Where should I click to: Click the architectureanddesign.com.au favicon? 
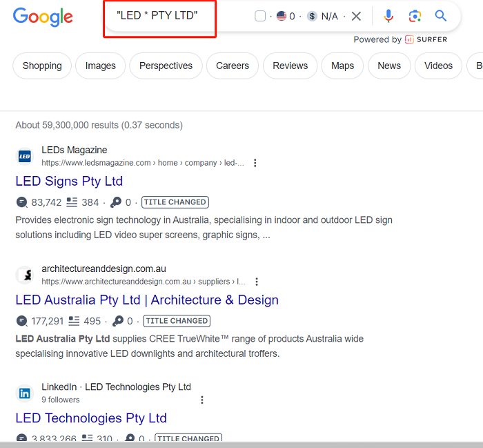[25, 275]
